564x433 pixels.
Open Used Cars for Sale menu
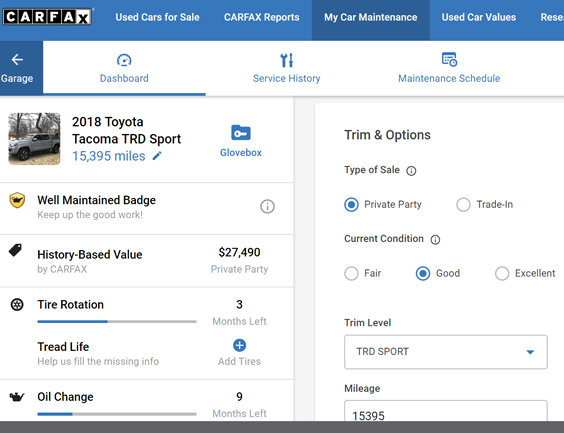click(x=157, y=17)
